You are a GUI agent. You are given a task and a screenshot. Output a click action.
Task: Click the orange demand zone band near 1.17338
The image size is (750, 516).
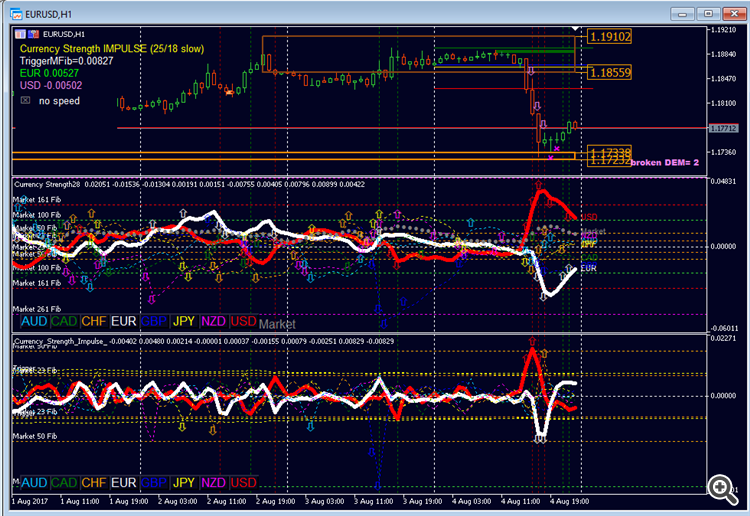[x=294, y=156]
